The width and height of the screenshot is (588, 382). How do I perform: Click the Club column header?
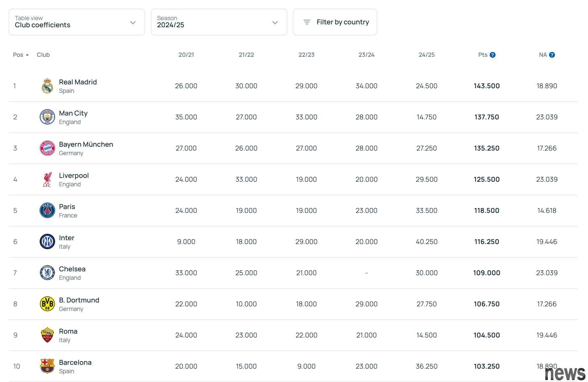(43, 55)
